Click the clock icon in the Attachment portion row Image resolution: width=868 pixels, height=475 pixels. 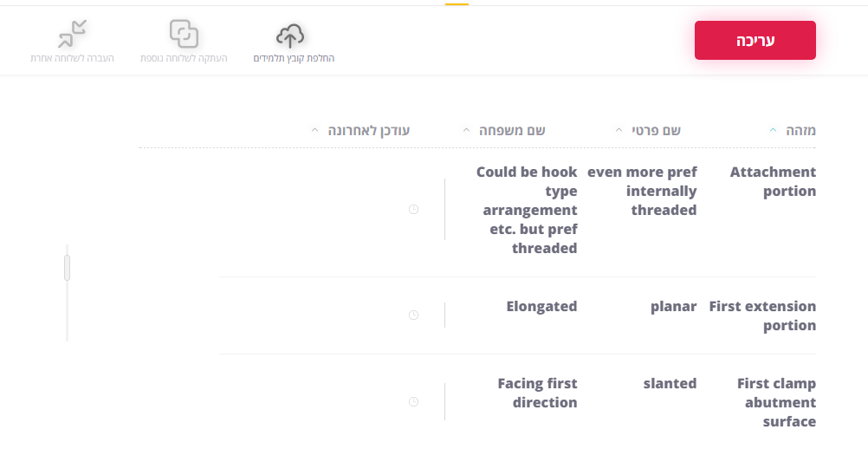pyautogui.click(x=413, y=210)
